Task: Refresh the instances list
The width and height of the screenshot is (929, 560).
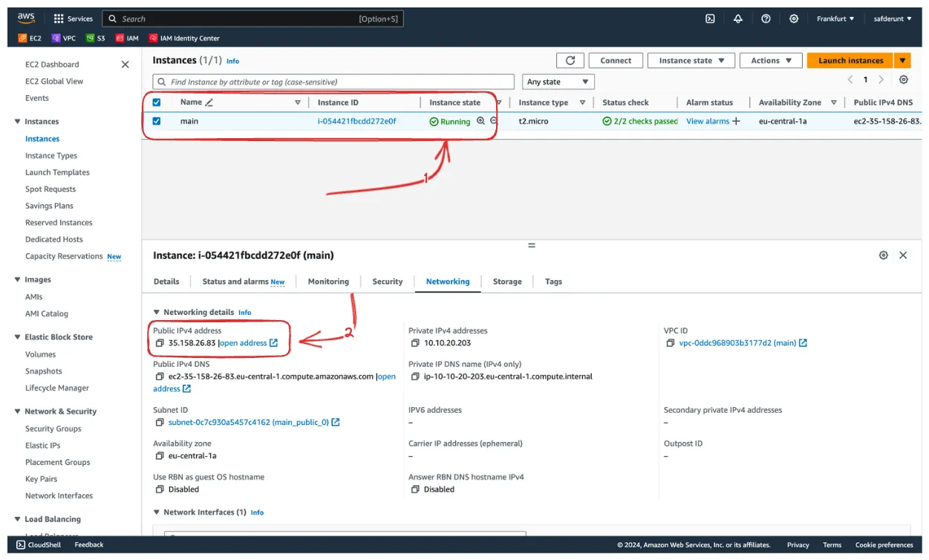Action: [x=570, y=61]
